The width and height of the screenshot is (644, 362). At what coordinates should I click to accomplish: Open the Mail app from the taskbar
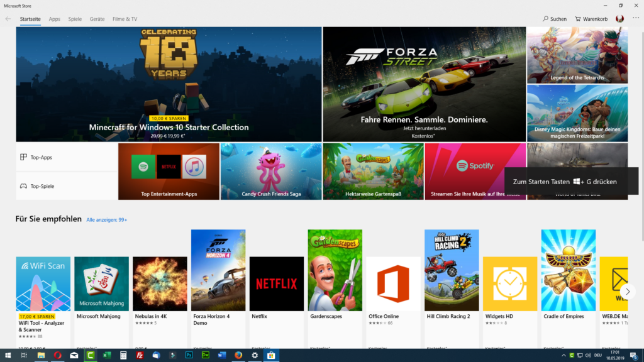click(x=74, y=356)
